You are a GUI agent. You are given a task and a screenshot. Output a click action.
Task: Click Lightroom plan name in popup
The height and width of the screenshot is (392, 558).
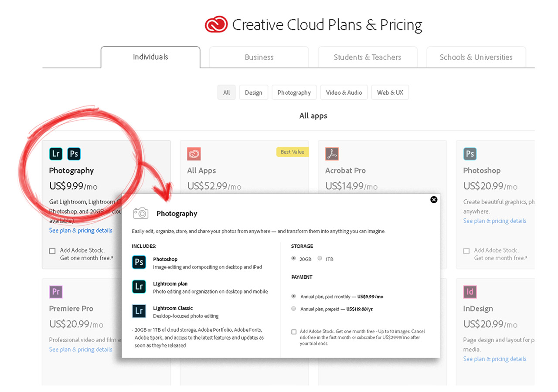pyautogui.click(x=170, y=283)
